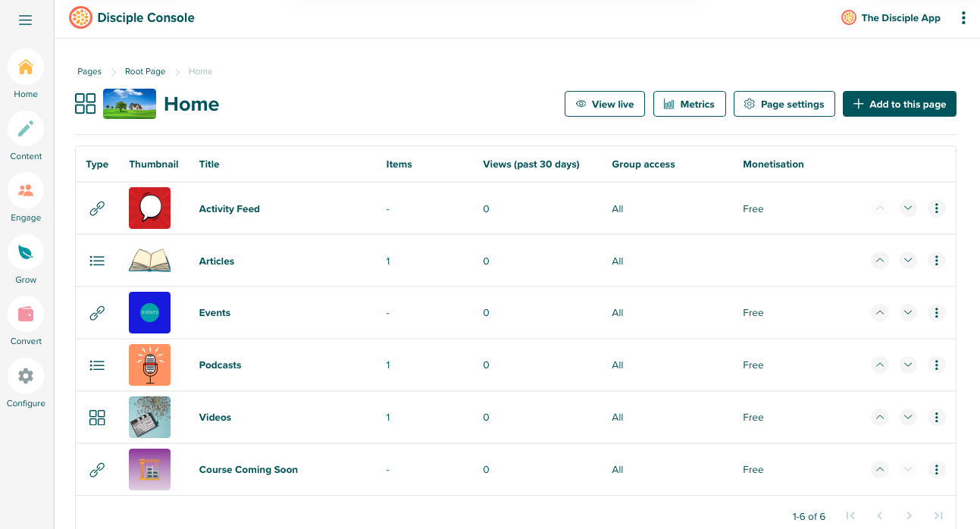Navigate to Root Page in the breadcrumb
The image size is (980, 529).
pos(145,71)
